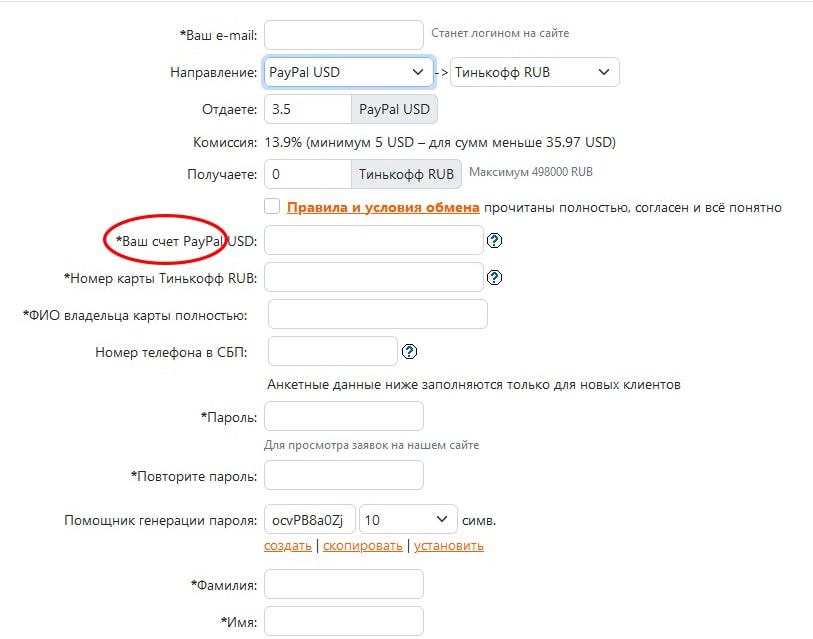Click the создать password link
This screenshot has height=639, width=813.
288,546
